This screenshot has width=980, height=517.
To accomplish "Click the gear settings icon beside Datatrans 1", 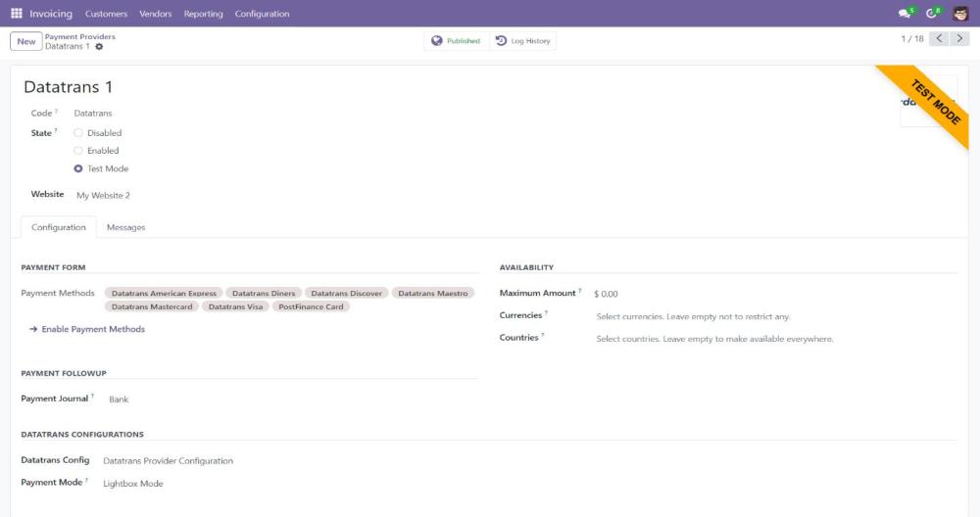I will pos(99,47).
